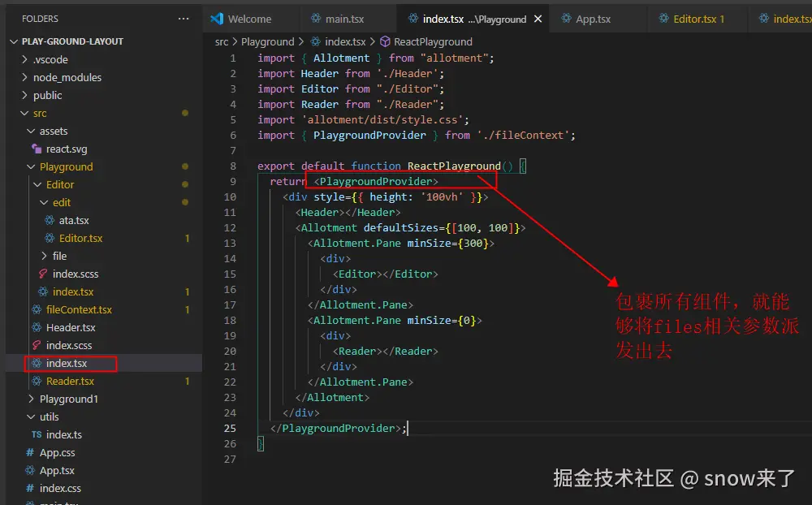Open the Folders panel more actions menu
This screenshot has height=505, width=812.
184,19
